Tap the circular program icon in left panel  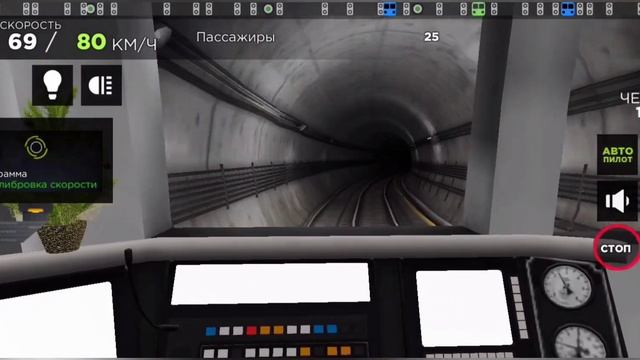[36, 147]
